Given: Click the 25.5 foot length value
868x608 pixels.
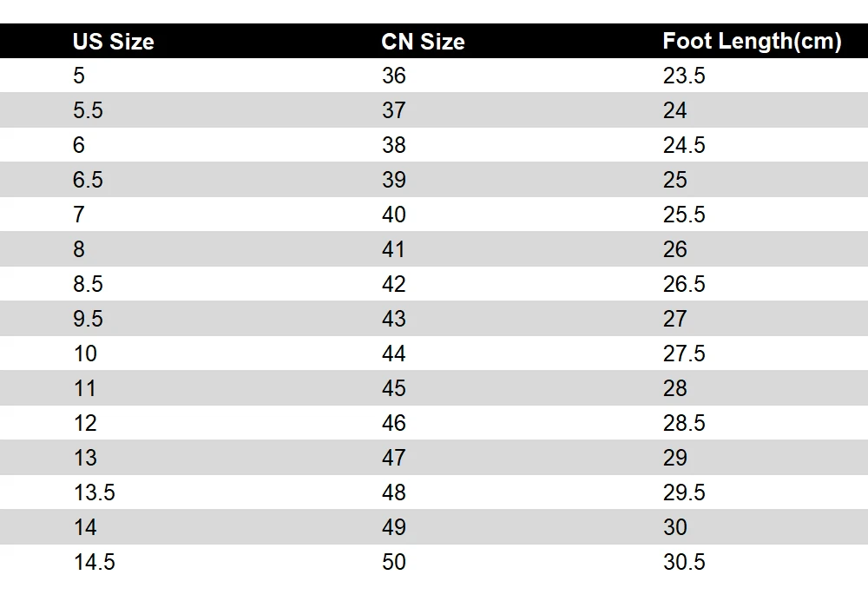Looking at the screenshot, I should point(684,215).
